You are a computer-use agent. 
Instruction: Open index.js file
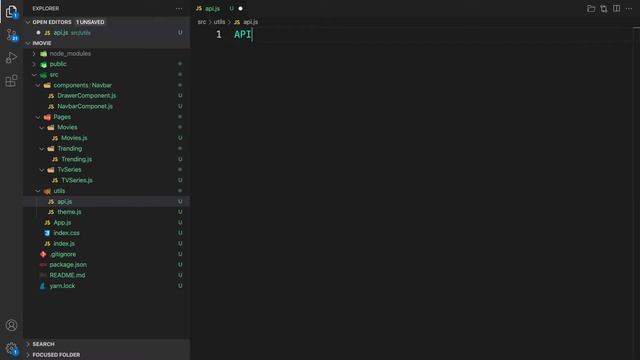(x=64, y=244)
